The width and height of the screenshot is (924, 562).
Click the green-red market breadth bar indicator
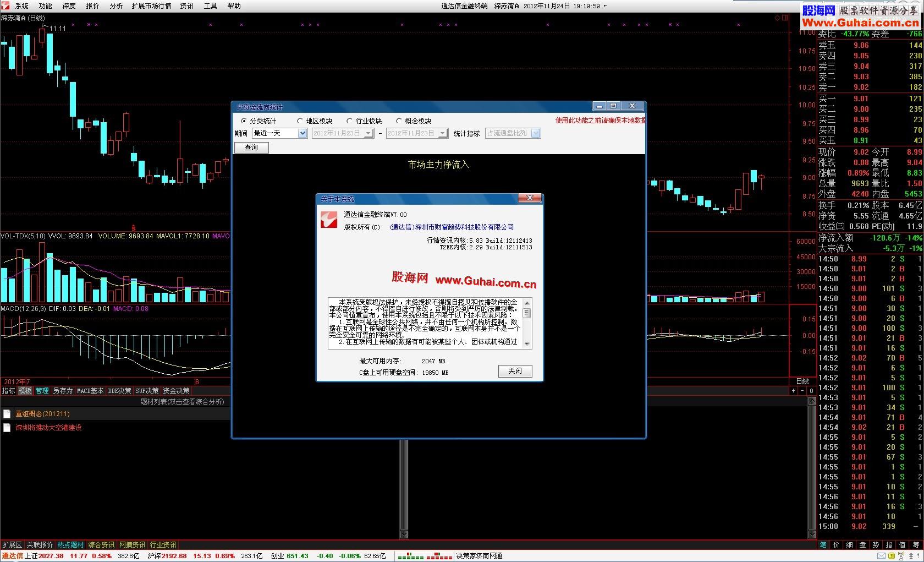pyautogui.click(x=425, y=556)
